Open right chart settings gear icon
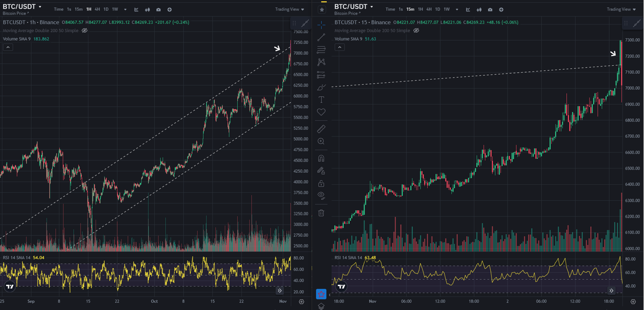The width and height of the screenshot is (644, 310). coord(633,301)
